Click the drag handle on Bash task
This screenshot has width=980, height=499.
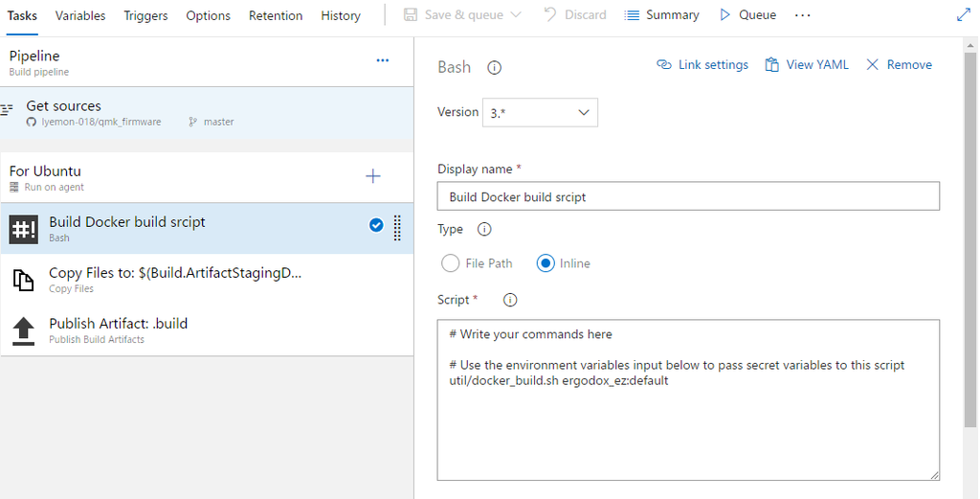pyautogui.click(x=397, y=228)
